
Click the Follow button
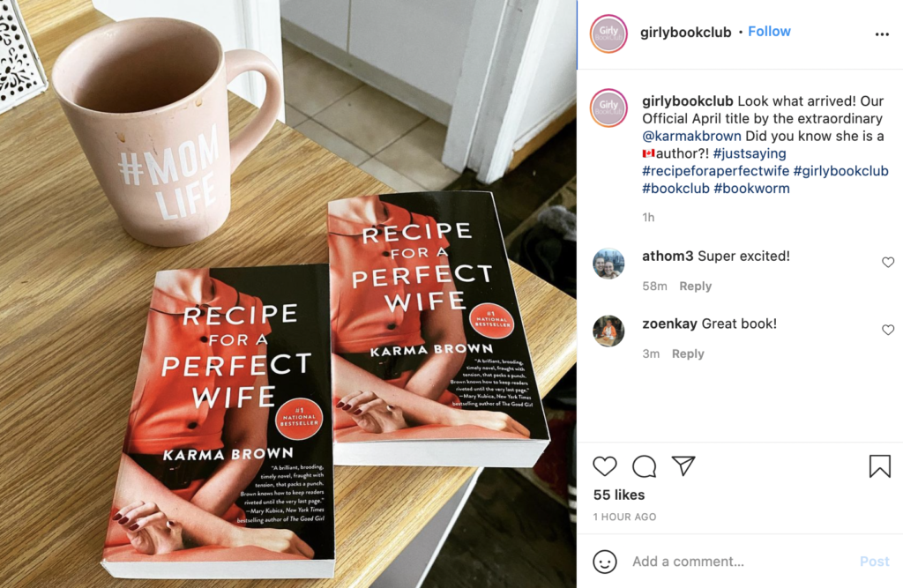769,31
